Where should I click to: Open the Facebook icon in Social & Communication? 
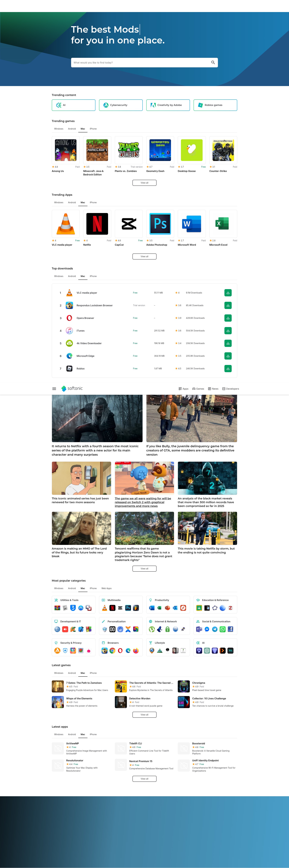tap(230, 629)
